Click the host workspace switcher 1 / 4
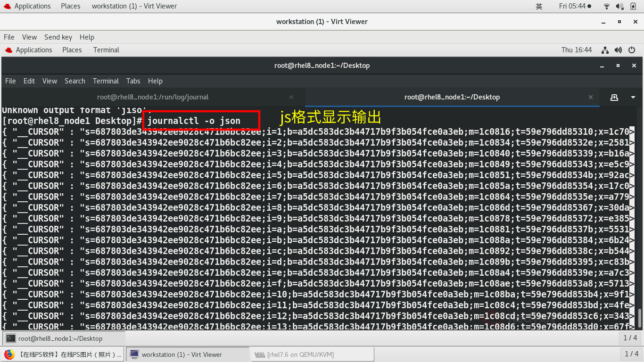 [x=631, y=354]
